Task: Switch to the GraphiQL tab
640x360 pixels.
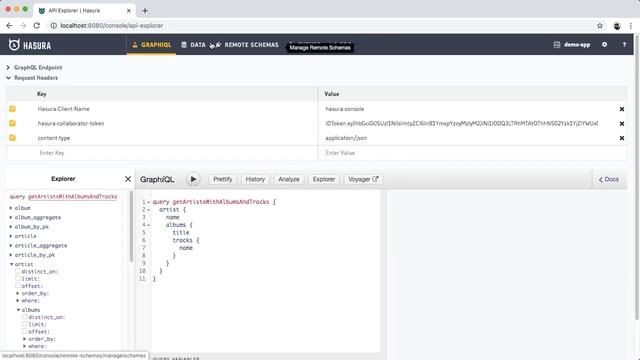Action: 151,45
